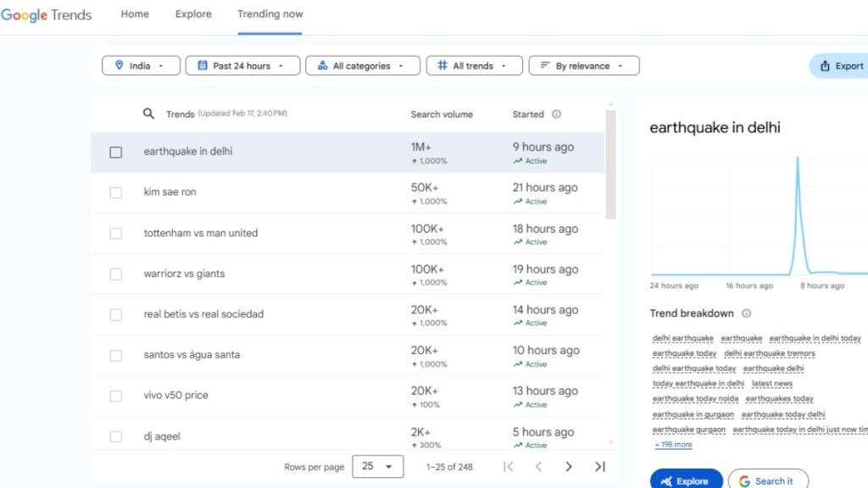This screenshot has height=488, width=868.
Task: Click the blue Explore button
Action: [686, 480]
